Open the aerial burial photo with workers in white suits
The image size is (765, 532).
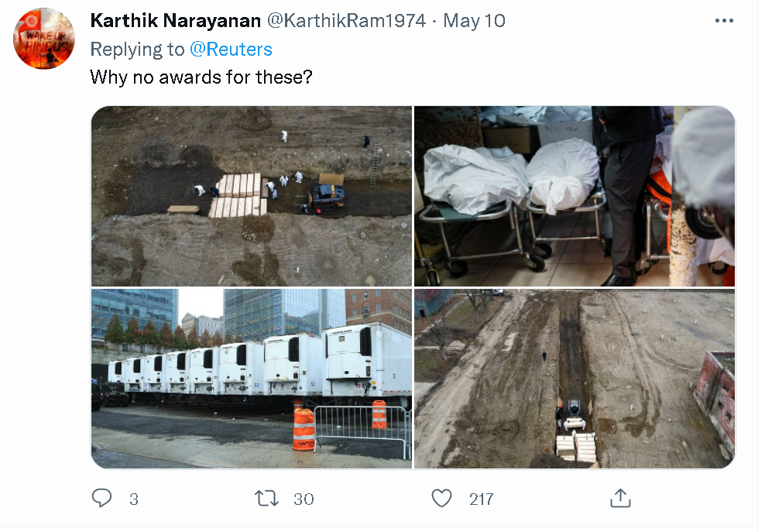pos(252,196)
